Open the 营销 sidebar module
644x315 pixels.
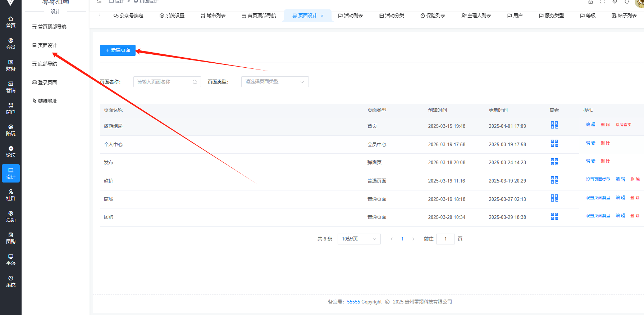tap(11, 87)
